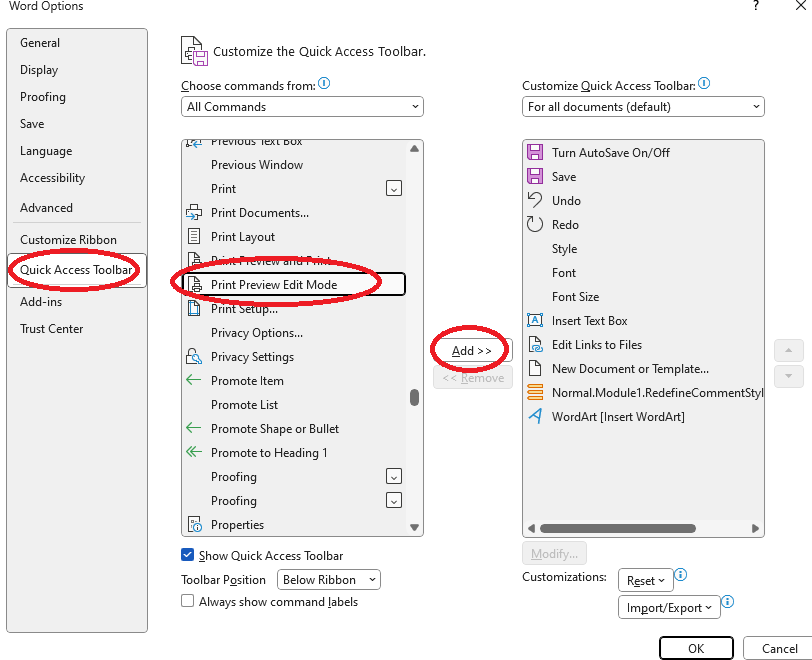This screenshot has width=812, height=660.
Task: Click the Edit Links to Files icon
Action: tap(535, 344)
